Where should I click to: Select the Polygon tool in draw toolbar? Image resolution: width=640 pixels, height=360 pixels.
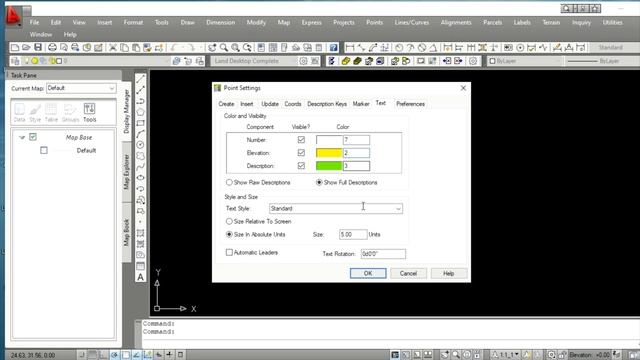(140, 112)
